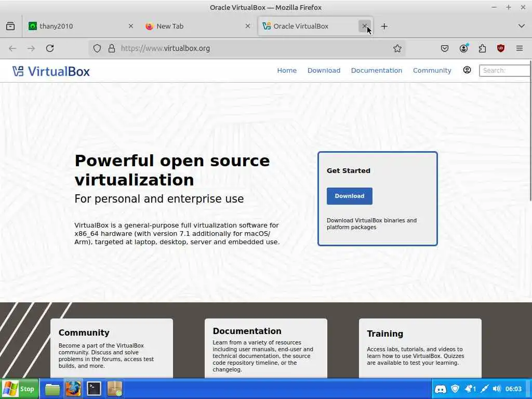The width and height of the screenshot is (532, 399).
Task: Go forward with the browser forward arrow
Action: coord(31,48)
